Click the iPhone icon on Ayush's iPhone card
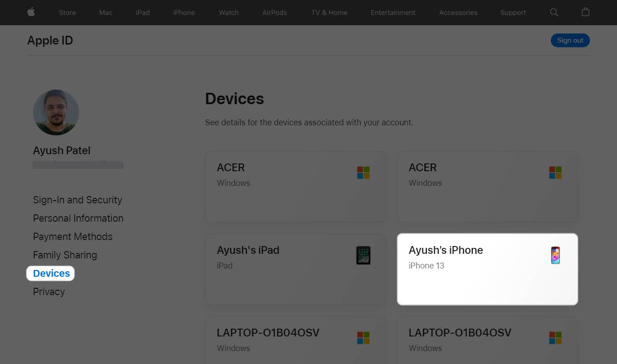The width and height of the screenshot is (617, 364). pyautogui.click(x=555, y=255)
